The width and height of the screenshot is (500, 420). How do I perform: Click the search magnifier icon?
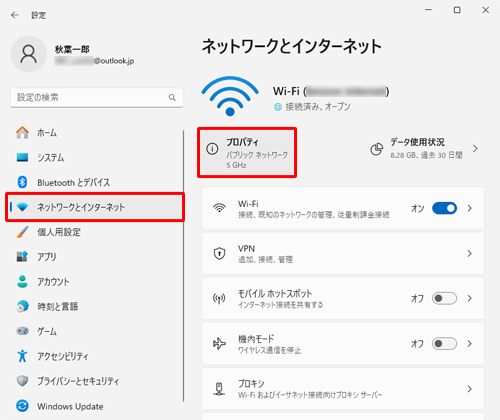coord(172,97)
